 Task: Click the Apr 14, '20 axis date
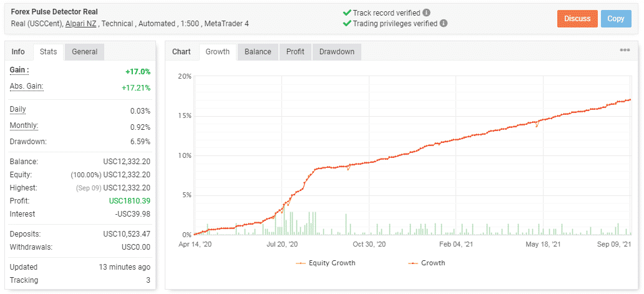coord(196,244)
